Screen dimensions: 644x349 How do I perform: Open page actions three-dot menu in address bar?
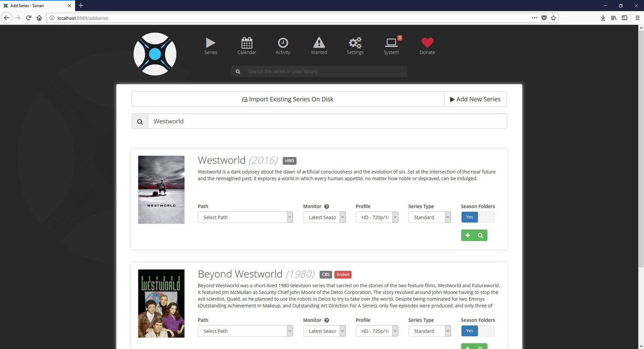534,18
